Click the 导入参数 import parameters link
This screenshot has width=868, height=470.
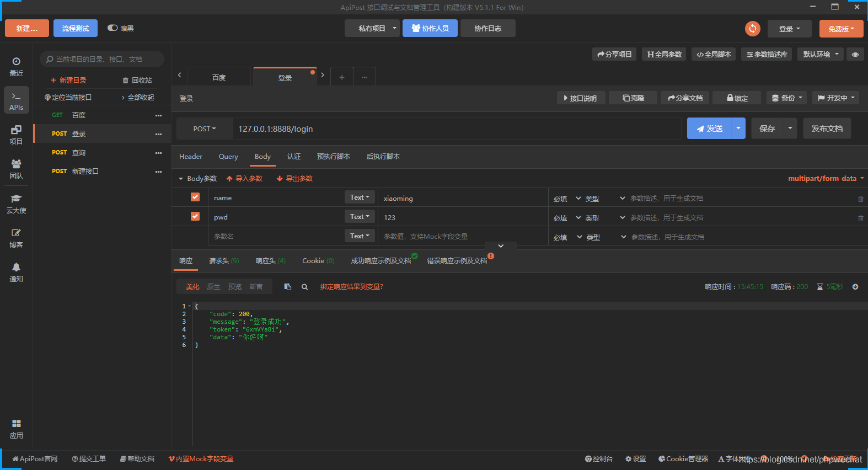click(244, 179)
